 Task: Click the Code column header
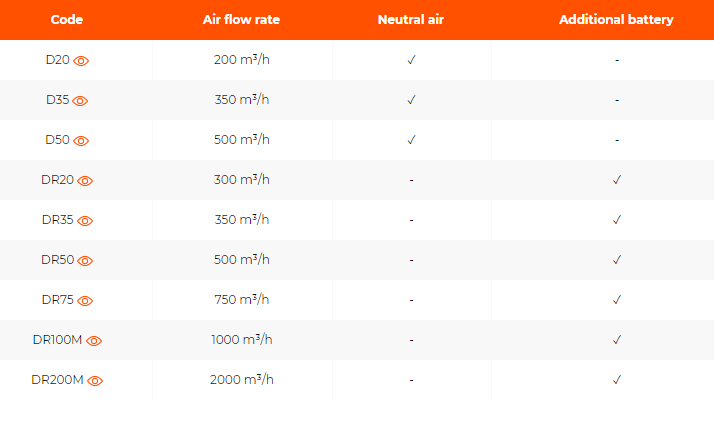click(x=66, y=20)
